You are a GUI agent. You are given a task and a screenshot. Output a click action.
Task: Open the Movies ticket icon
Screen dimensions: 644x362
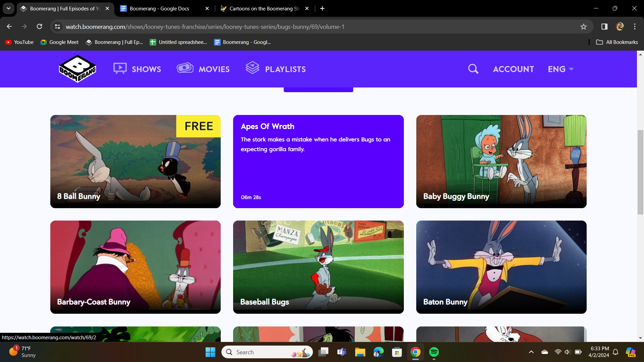pos(185,68)
